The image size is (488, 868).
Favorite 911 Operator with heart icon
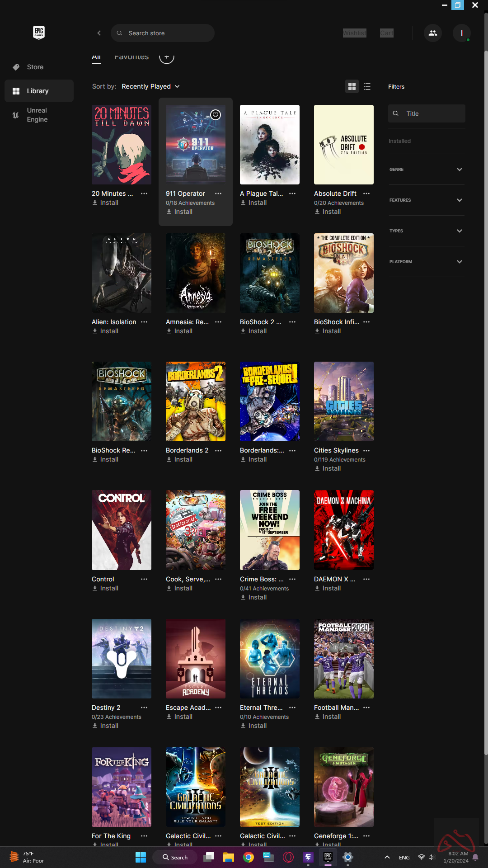(216, 115)
